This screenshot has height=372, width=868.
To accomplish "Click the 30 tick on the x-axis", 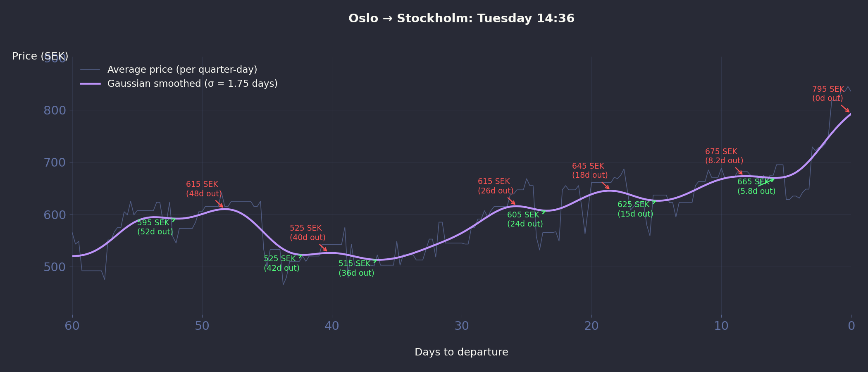I will [x=461, y=326].
